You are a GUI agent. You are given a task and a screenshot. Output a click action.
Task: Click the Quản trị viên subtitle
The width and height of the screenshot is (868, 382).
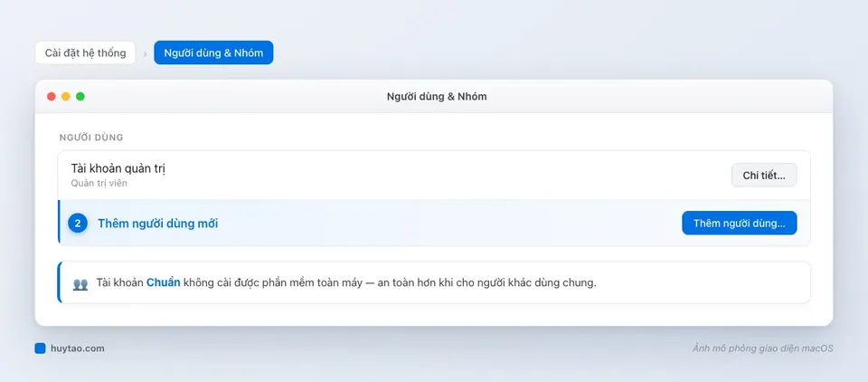[99, 183]
